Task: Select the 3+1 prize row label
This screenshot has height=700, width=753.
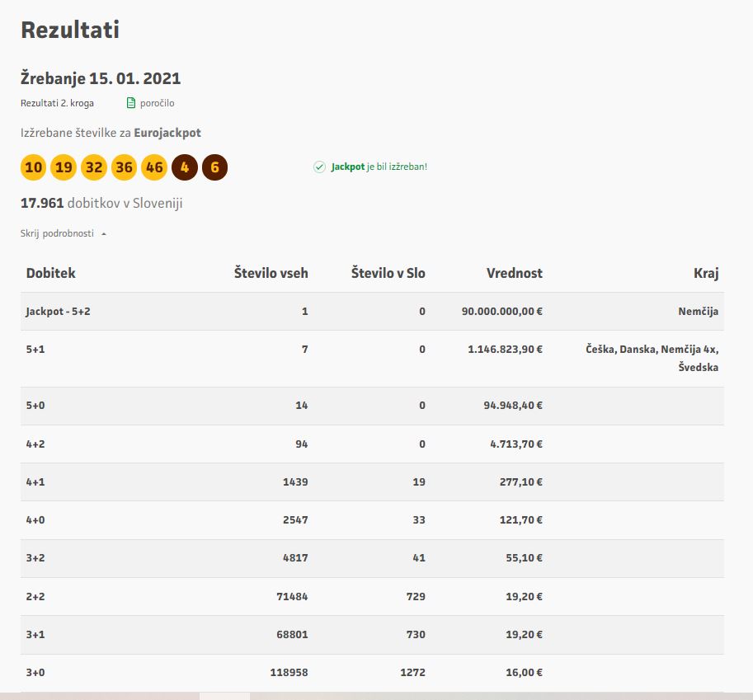Action: point(35,634)
